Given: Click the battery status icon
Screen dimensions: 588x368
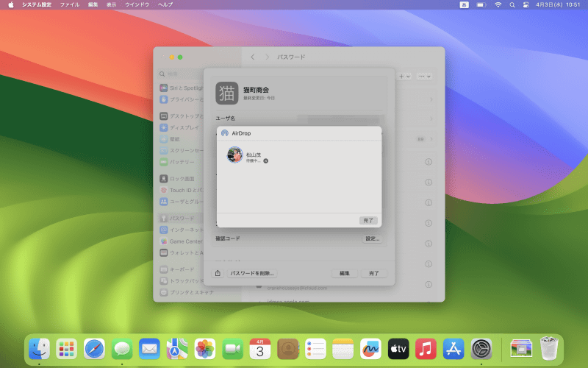Looking at the screenshot, I should 481,5.
